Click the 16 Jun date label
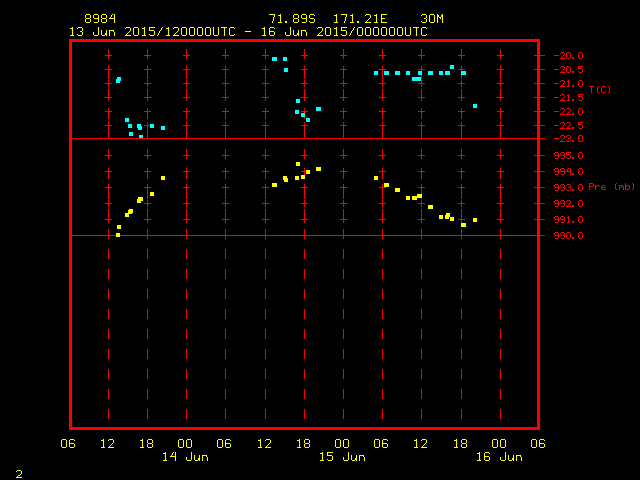Viewport: 640px width, 480px height. (499, 457)
